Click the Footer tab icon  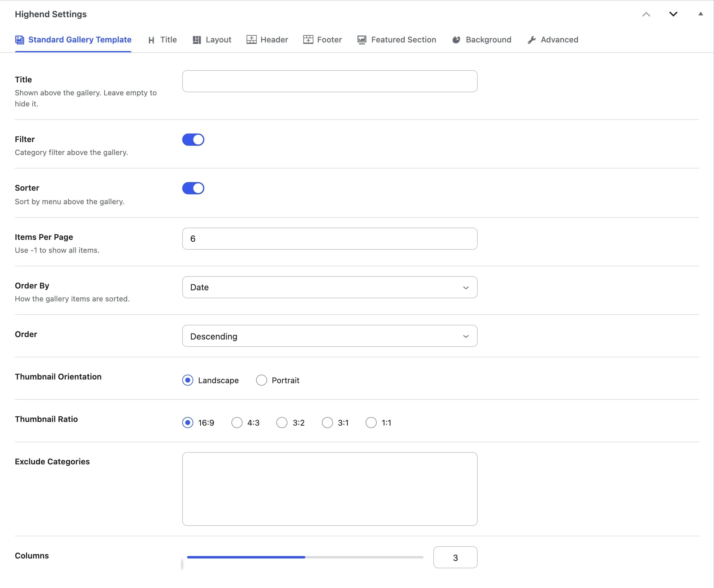coord(308,40)
